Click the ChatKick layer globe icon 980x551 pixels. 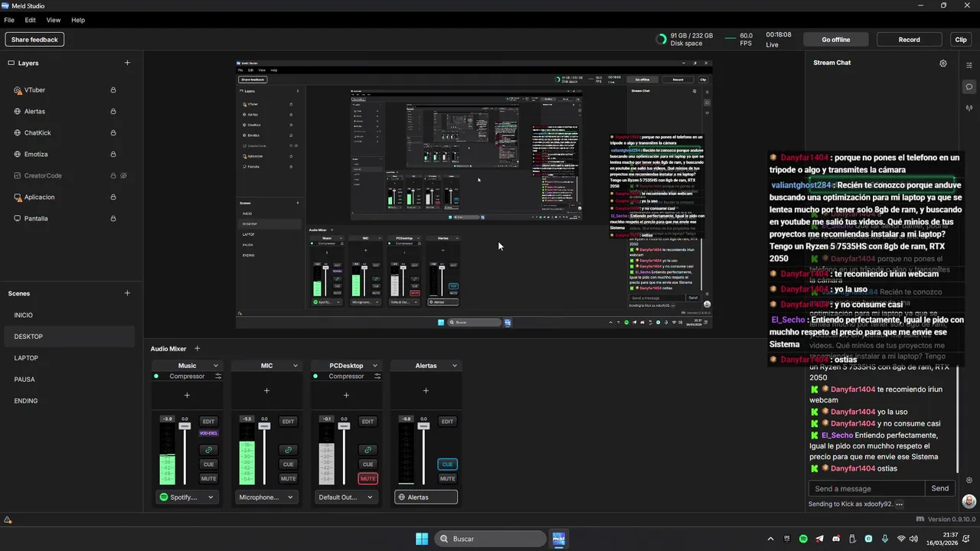click(x=18, y=133)
